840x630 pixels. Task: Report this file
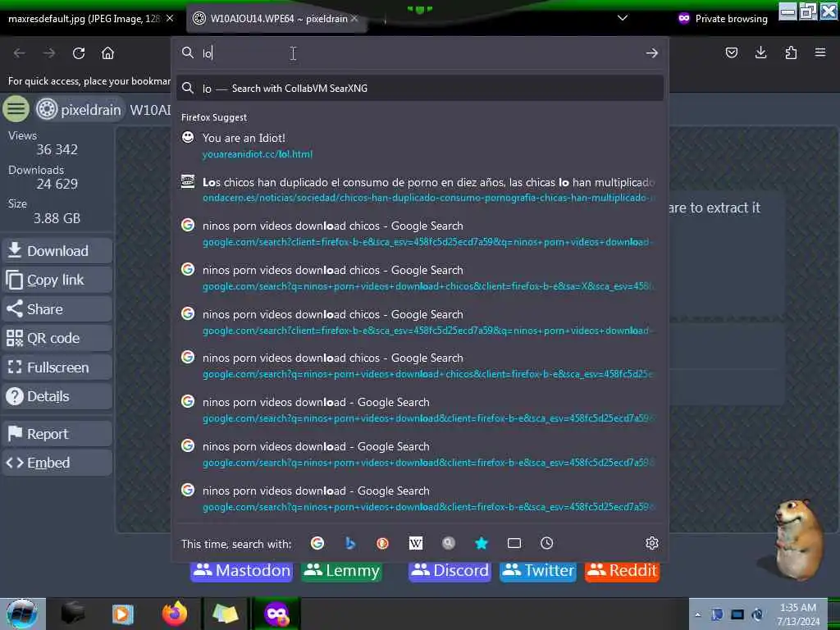click(x=57, y=434)
